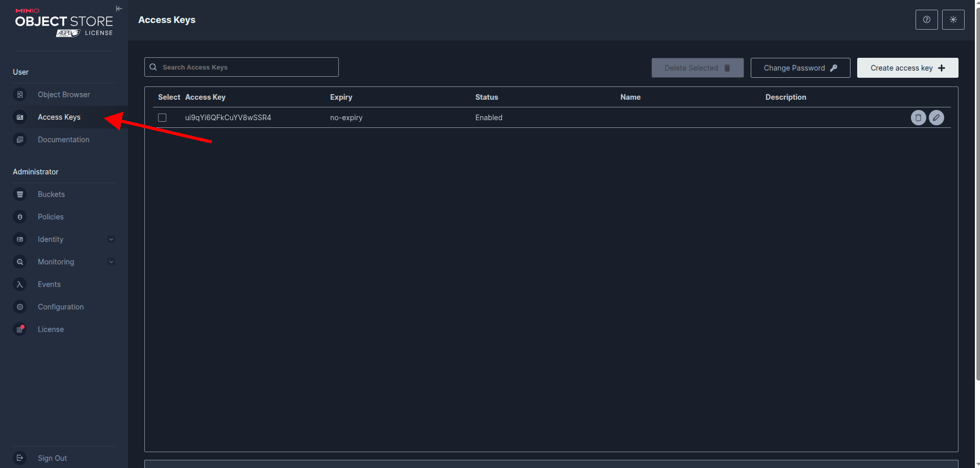The image size is (980, 468).
Task: Open Access Keys menu item
Action: tap(64, 117)
